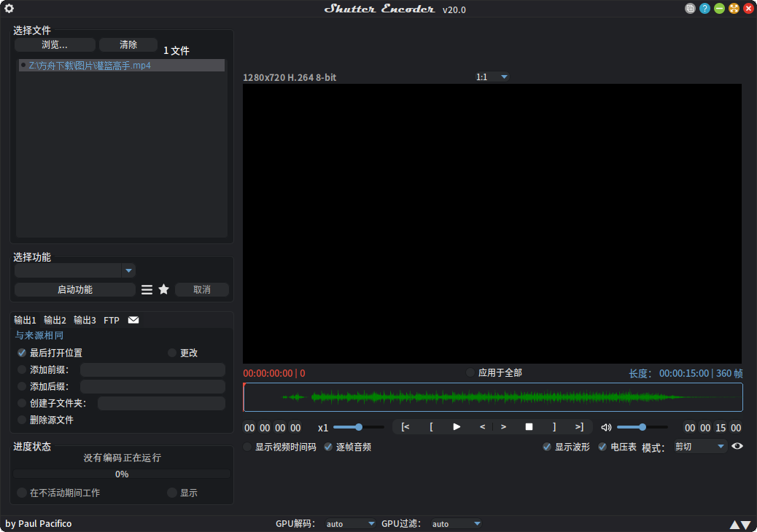
Task: Open the 选择功能 dropdown
Action: 128,270
